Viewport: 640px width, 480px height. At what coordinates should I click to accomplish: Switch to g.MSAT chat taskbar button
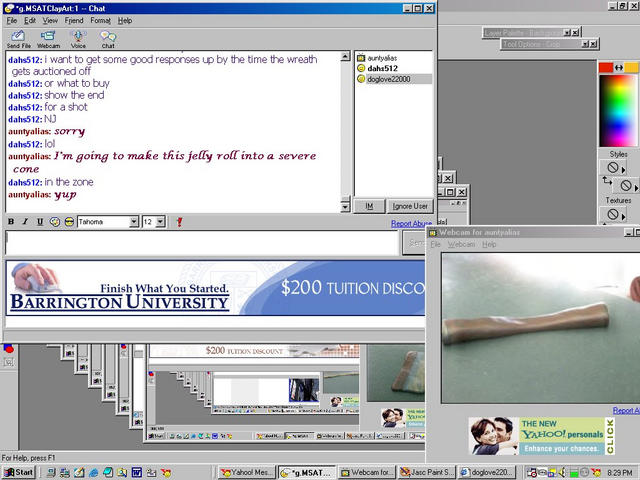307,472
